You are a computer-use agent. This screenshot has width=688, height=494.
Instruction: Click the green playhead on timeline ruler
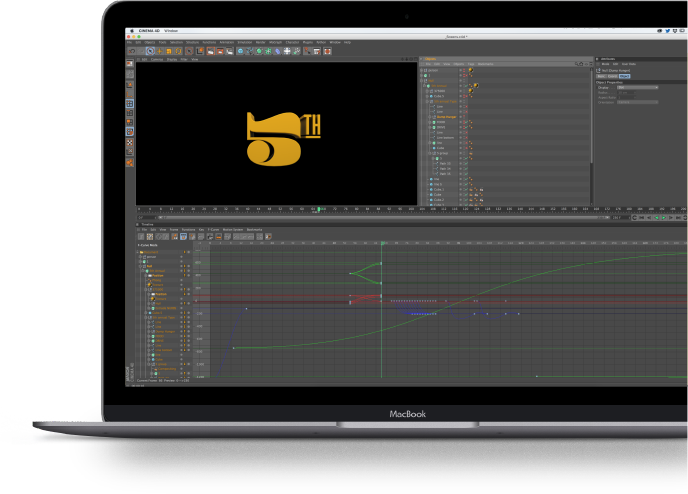pyautogui.click(x=318, y=209)
